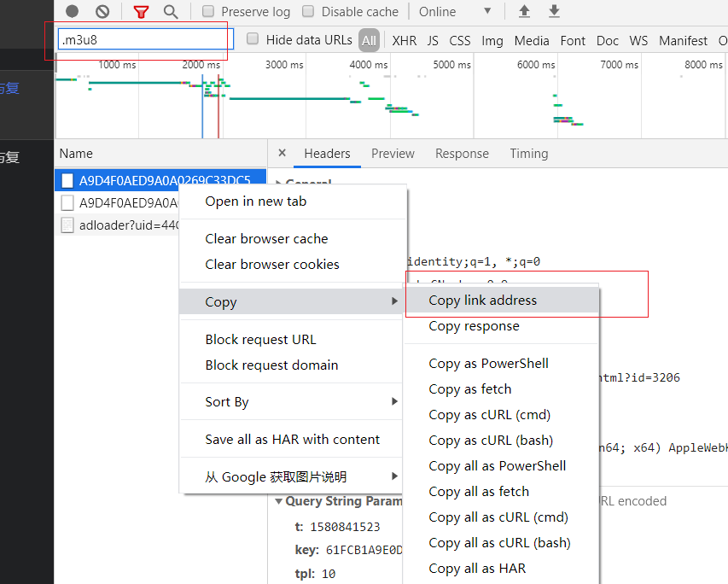Screen dimensions: 728x584
Task: Import HAR file with upload arrow
Action: pyautogui.click(x=524, y=11)
